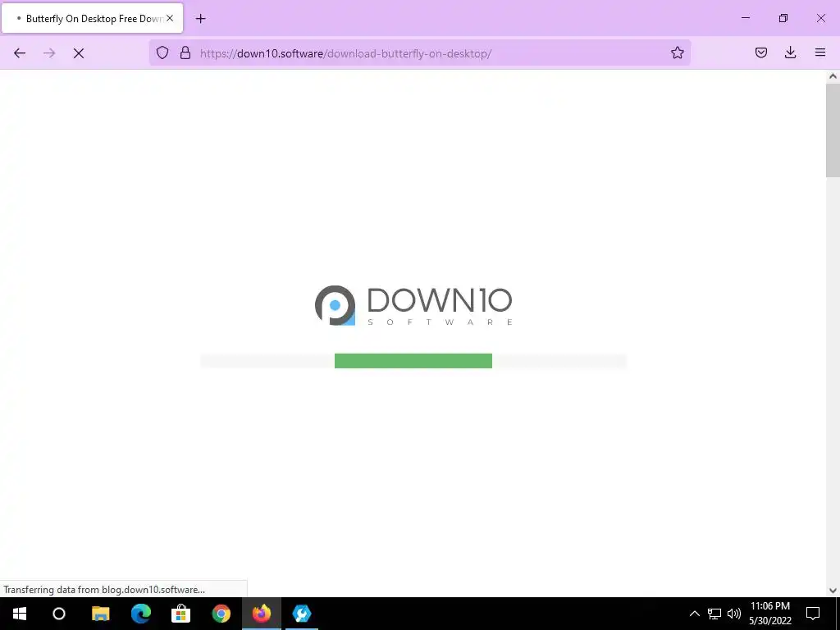Screen dimensions: 840x630
Task: Open the clock and calendar
Action: tap(769, 614)
